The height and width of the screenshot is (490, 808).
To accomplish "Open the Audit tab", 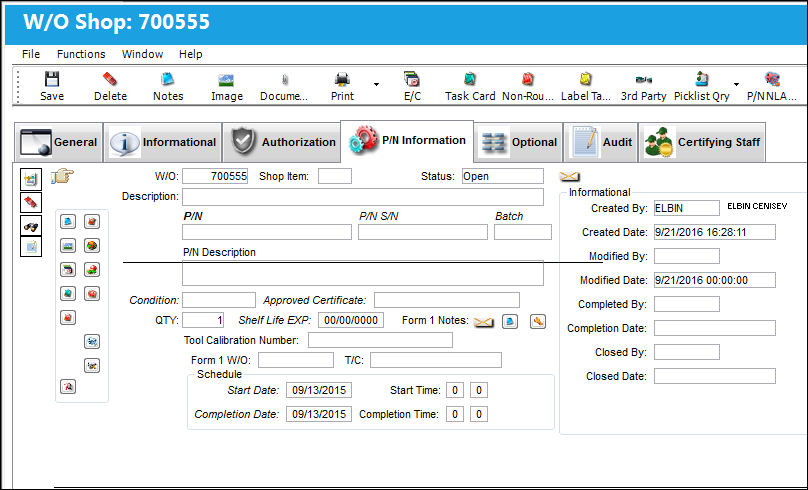I will tap(601, 142).
